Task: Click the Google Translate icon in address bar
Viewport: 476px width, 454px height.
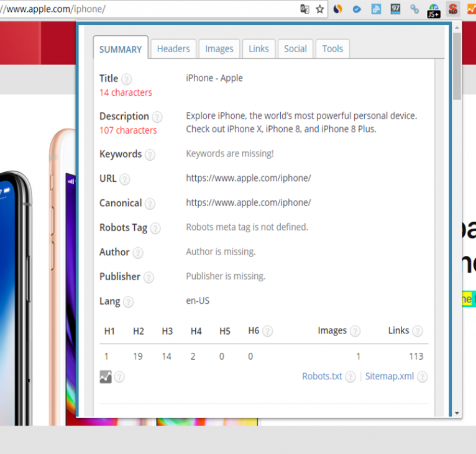Action: tap(304, 9)
